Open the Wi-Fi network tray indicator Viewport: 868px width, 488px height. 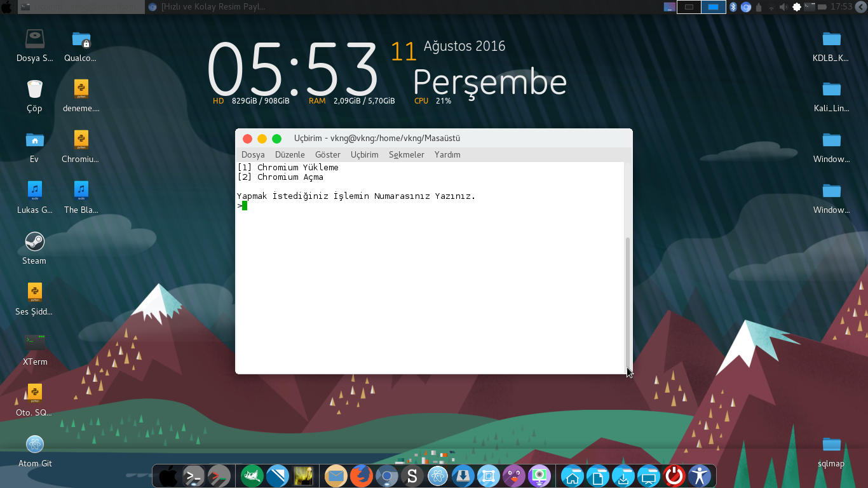(771, 8)
